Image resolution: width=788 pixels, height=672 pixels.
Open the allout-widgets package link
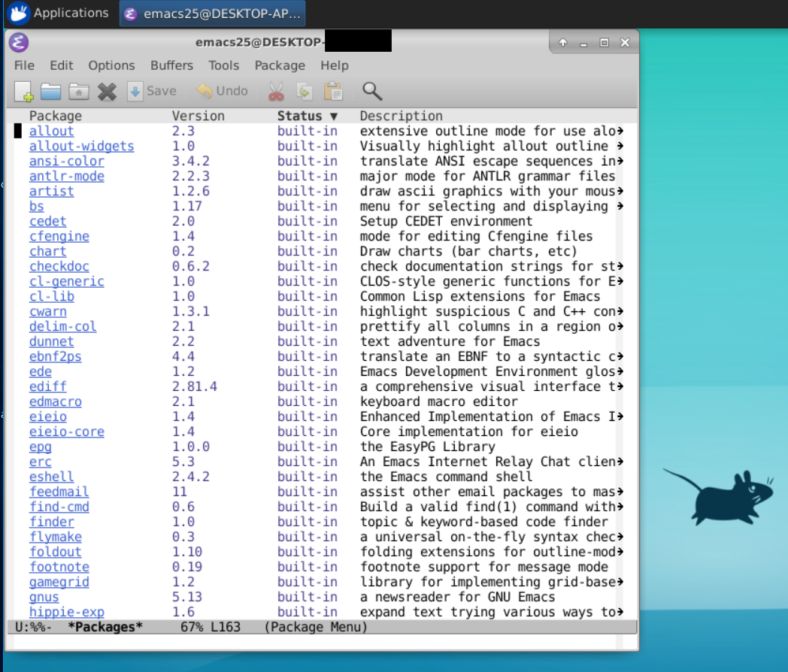[81, 146]
